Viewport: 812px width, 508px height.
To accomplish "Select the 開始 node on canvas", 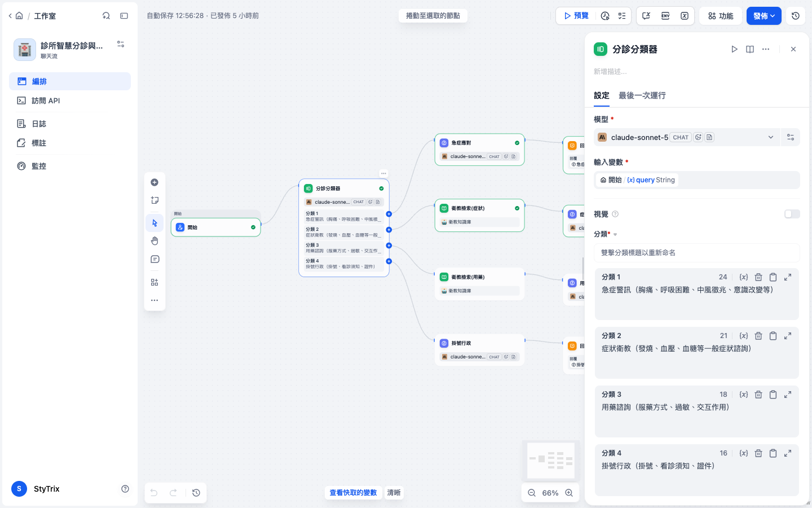I will (215, 227).
